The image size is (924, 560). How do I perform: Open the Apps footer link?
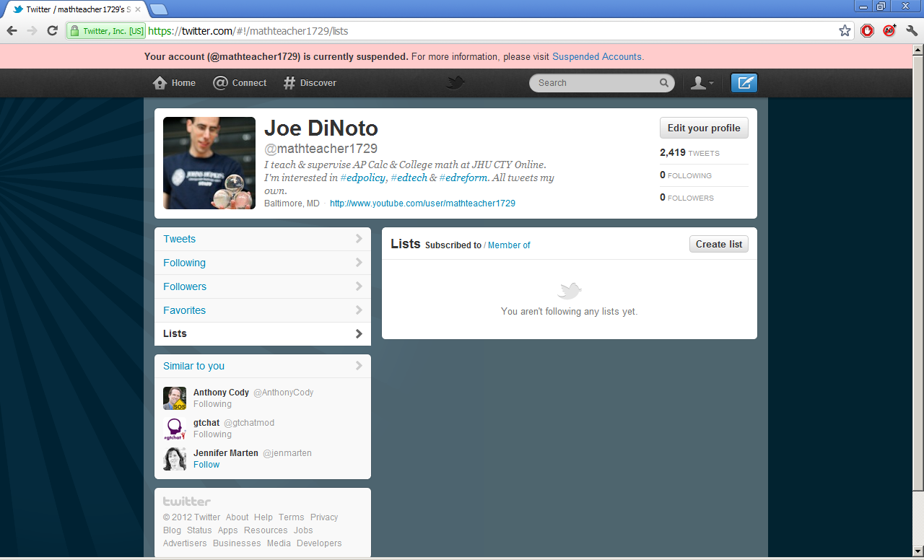(228, 530)
